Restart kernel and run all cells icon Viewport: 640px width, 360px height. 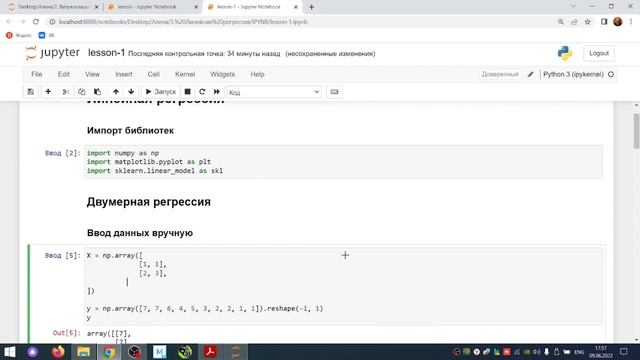(217, 92)
